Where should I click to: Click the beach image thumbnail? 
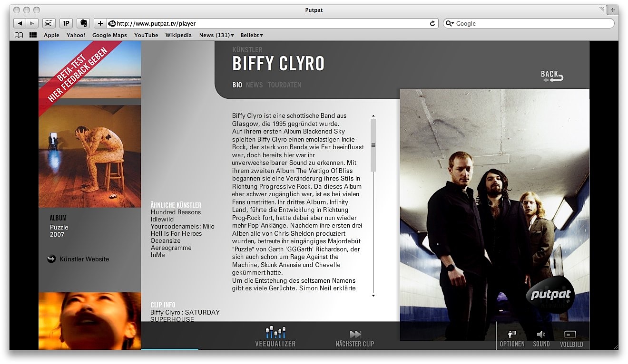[x=90, y=69]
